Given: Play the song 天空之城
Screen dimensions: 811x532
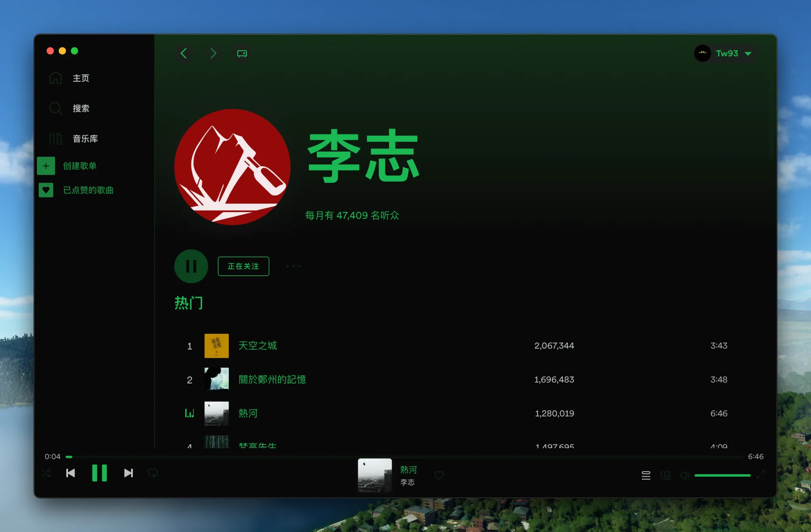Looking at the screenshot, I should click(257, 345).
